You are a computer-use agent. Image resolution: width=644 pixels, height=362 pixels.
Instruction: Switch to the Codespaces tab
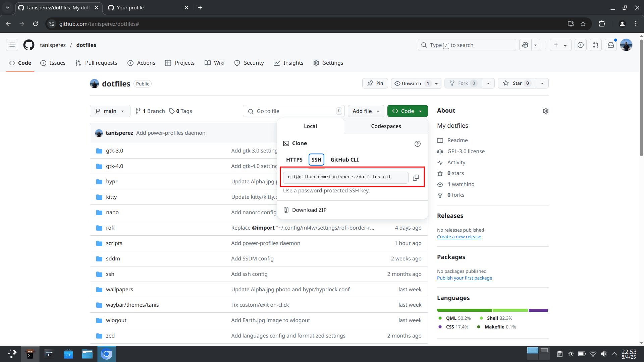pyautogui.click(x=386, y=126)
